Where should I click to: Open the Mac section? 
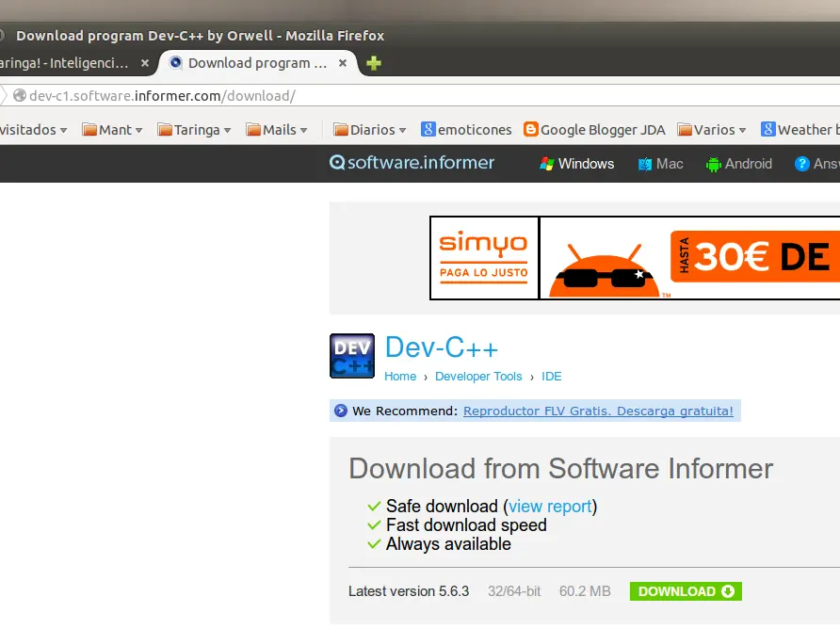[660, 164]
